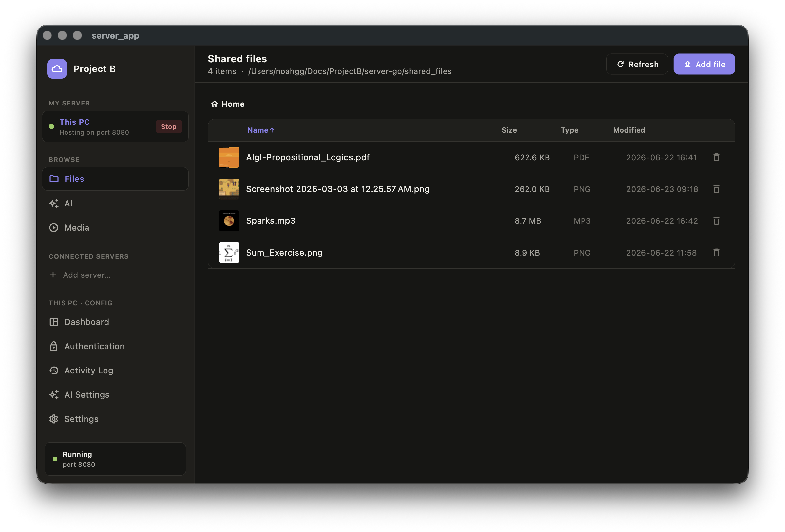
Task: Open the Authentication page
Action: [115, 346]
